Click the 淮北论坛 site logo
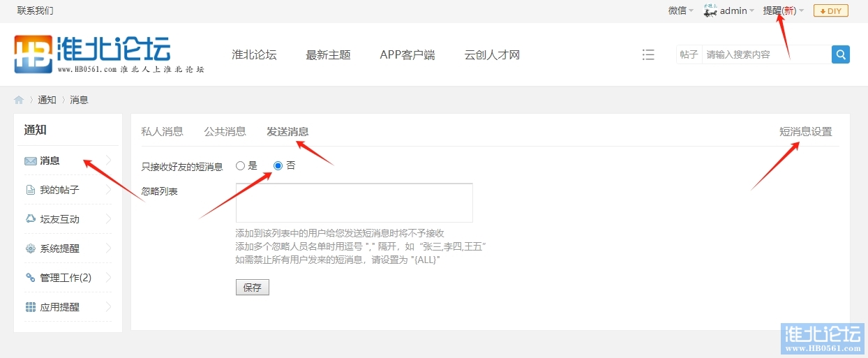Image resolution: width=868 pixels, height=358 pixels. tap(93, 54)
